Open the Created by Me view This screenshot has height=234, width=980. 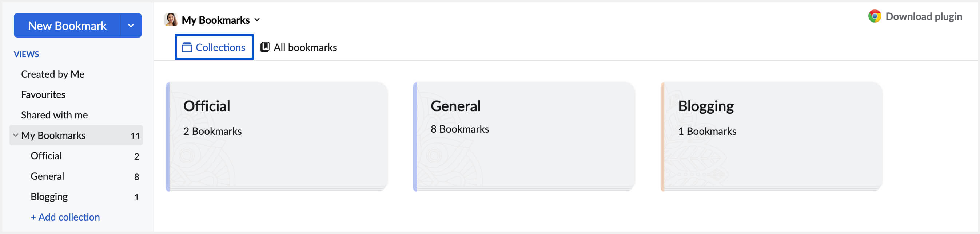(52, 74)
